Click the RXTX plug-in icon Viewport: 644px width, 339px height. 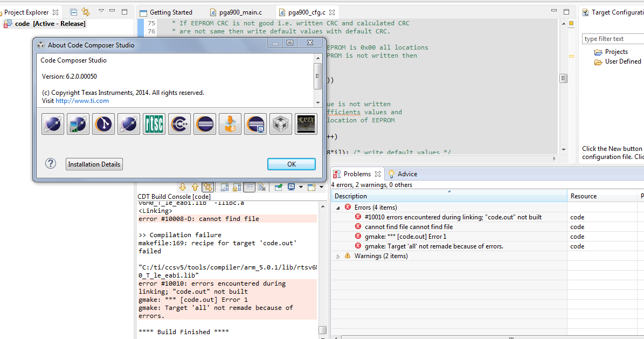(306, 124)
